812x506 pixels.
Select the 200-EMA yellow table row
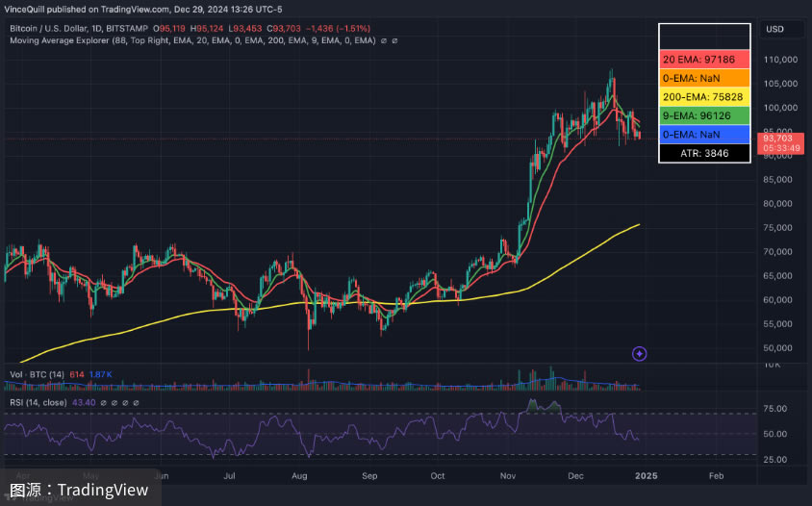[x=704, y=97]
